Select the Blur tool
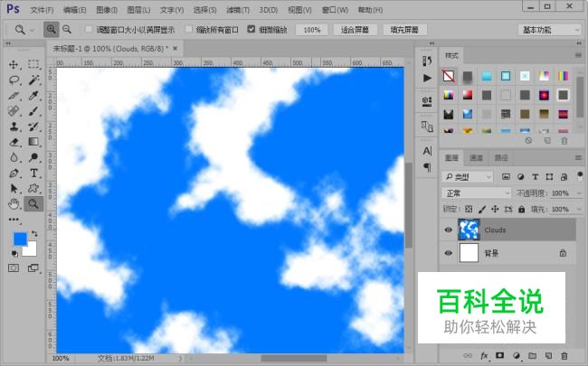The width and height of the screenshot is (588, 366). tap(14, 157)
